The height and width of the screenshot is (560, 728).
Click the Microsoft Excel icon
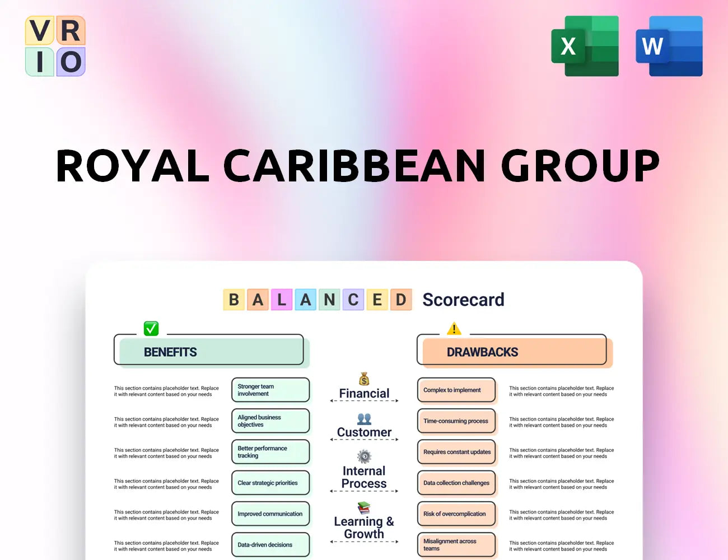click(585, 46)
